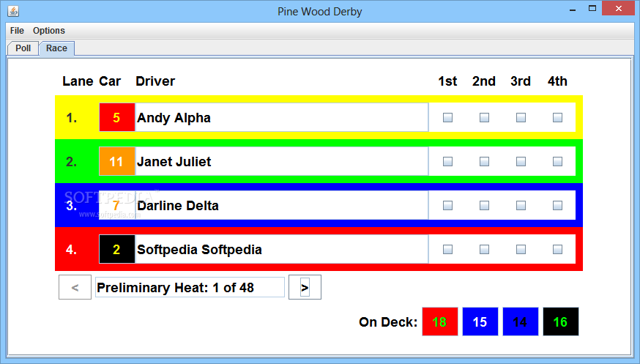The width and height of the screenshot is (640, 364).
Task: Click the Java app icon in title bar
Action: click(x=13, y=11)
